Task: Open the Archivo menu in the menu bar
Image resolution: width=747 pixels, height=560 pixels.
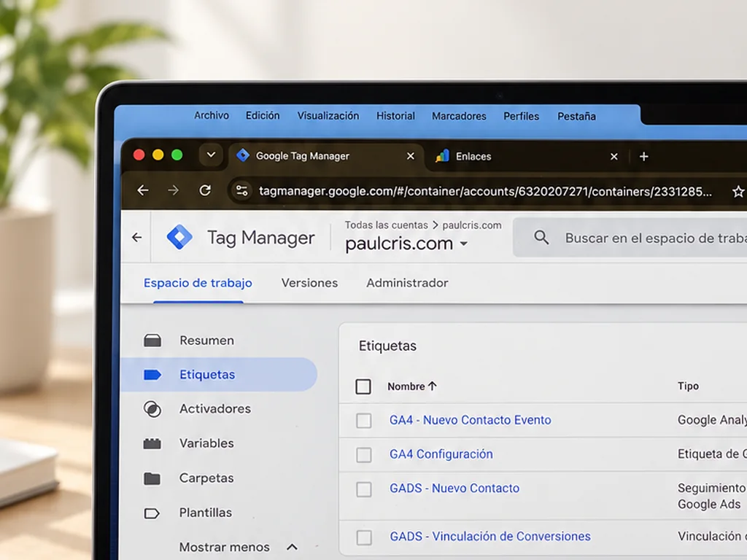Action: coord(212,116)
